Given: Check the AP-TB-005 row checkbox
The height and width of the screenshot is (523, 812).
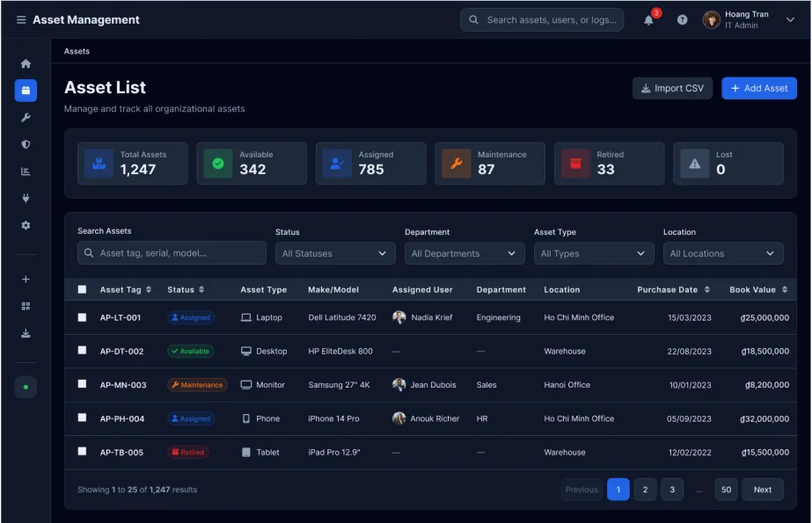Looking at the screenshot, I should [82, 451].
